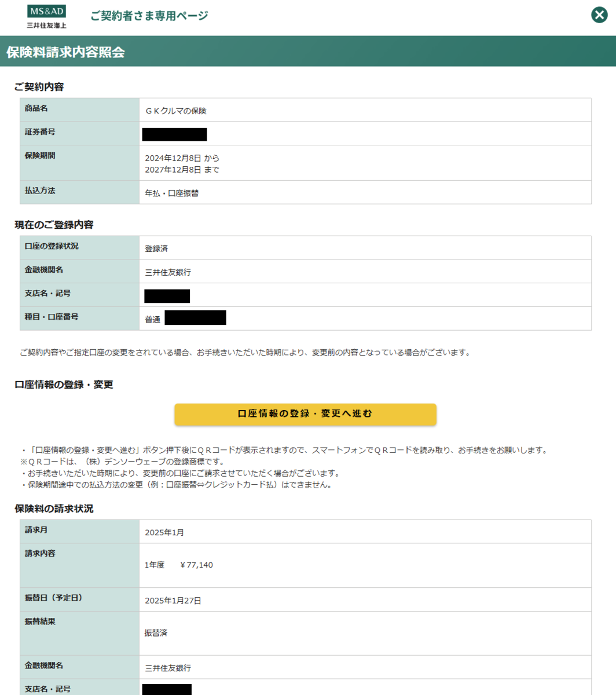Select the 2025年1月27日 transfer date
616x695 pixels.
coord(173,601)
